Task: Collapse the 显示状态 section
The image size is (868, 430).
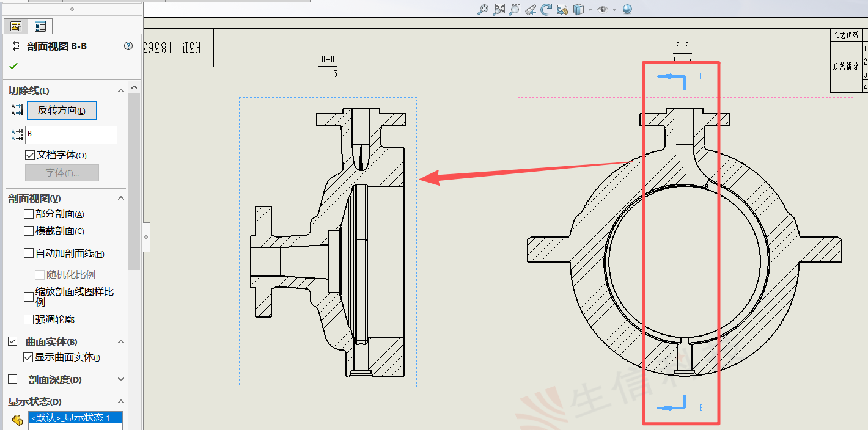Action: point(120,401)
